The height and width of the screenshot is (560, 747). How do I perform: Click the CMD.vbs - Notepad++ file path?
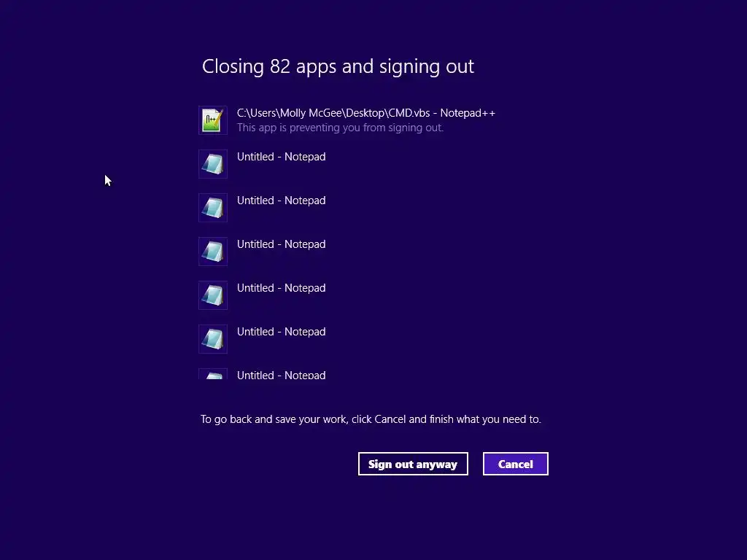click(366, 113)
